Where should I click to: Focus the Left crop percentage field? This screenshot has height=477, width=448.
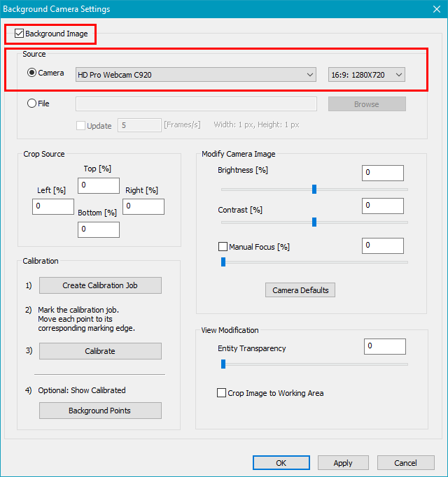point(53,207)
